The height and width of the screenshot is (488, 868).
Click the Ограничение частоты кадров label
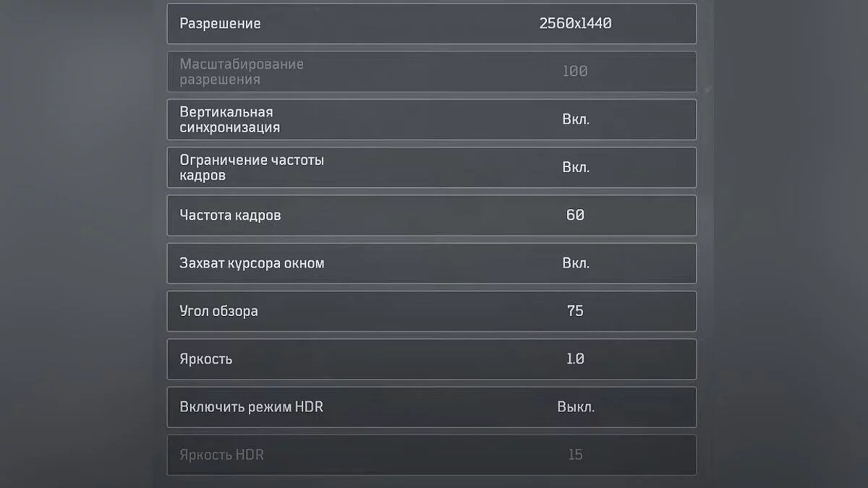(251, 167)
